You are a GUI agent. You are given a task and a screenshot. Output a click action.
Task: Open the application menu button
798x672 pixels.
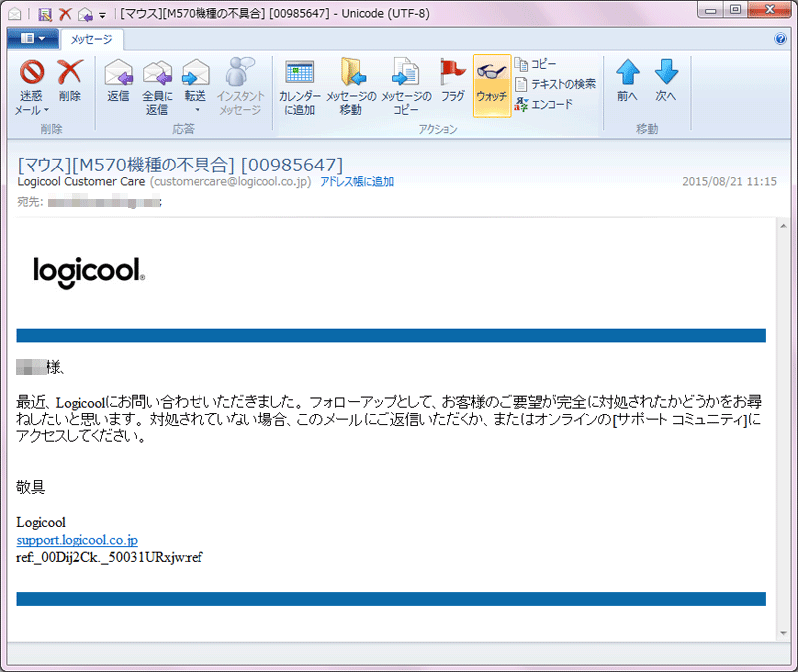[x=33, y=39]
